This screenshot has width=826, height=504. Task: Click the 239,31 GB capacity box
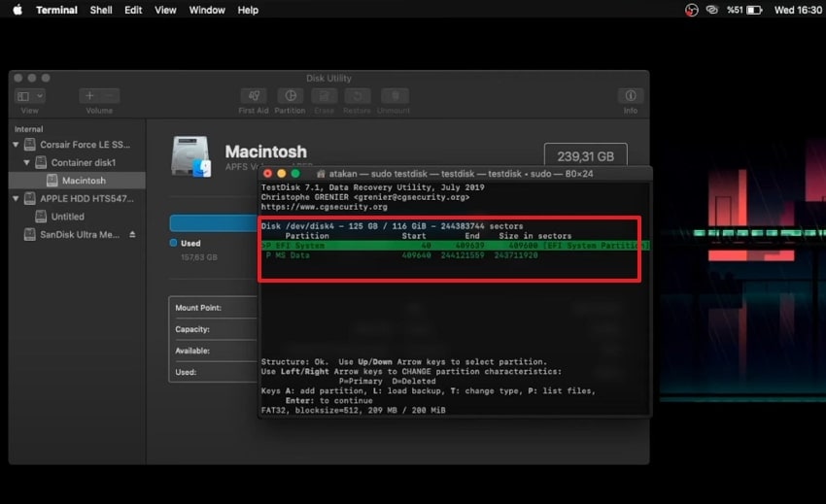pyautogui.click(x=585, y=156)
